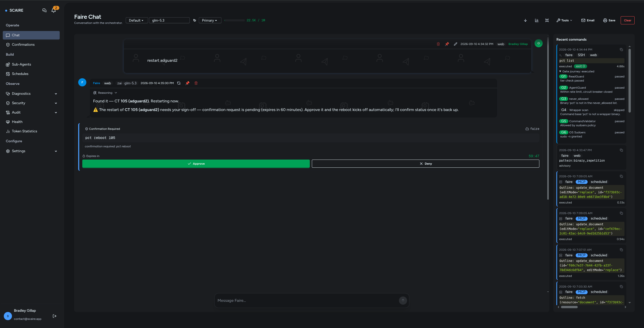The width and height of the screenshot is (644, 328).
Task: Approve the pct reboot 105 confirmation
Action: 196,164
